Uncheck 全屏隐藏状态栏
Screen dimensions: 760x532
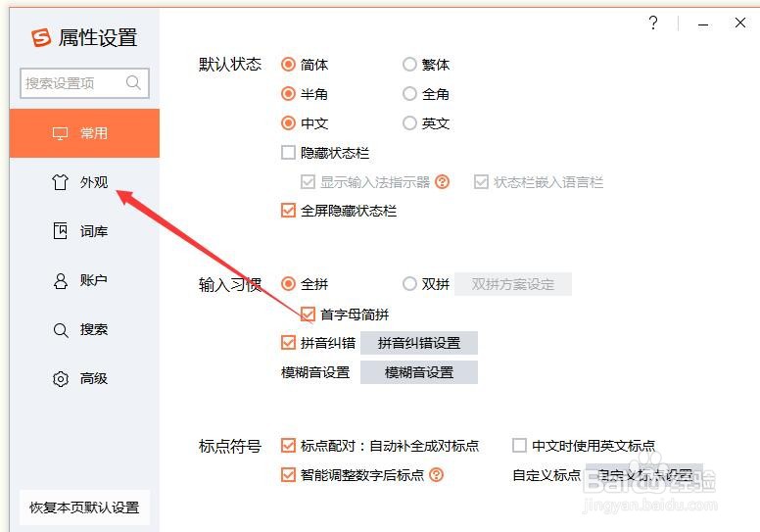pos(288,211)
